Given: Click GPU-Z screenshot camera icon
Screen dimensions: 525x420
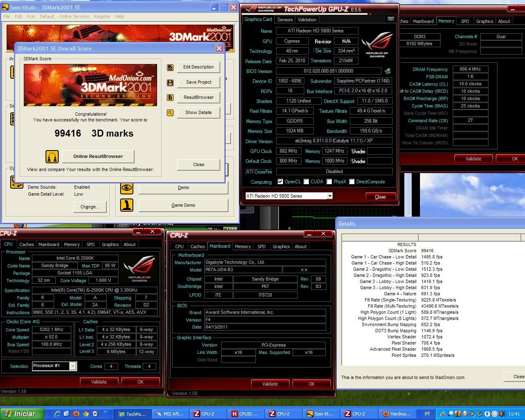Looking at the screenshot, I should pyautogui.click(x=390, y=19).
